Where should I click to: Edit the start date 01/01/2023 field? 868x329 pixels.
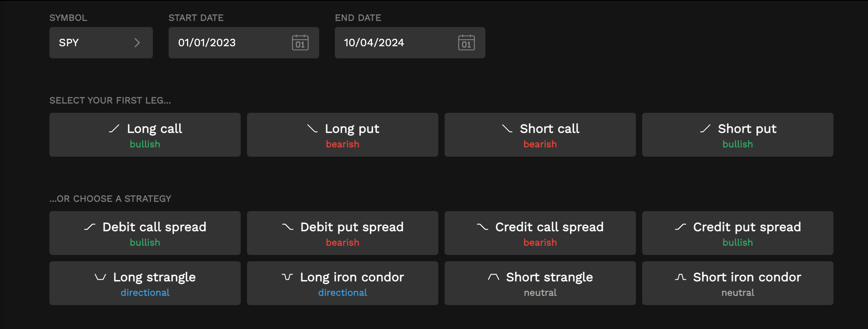(227, 43)
